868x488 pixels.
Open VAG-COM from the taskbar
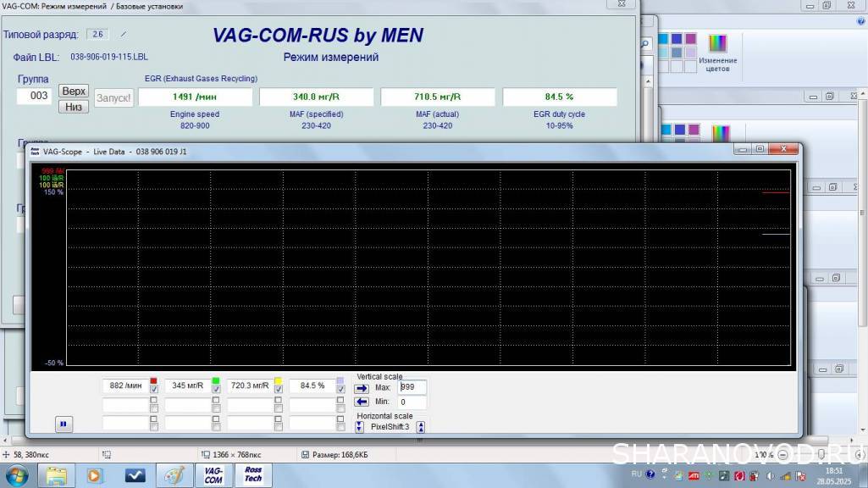point(213,475)
